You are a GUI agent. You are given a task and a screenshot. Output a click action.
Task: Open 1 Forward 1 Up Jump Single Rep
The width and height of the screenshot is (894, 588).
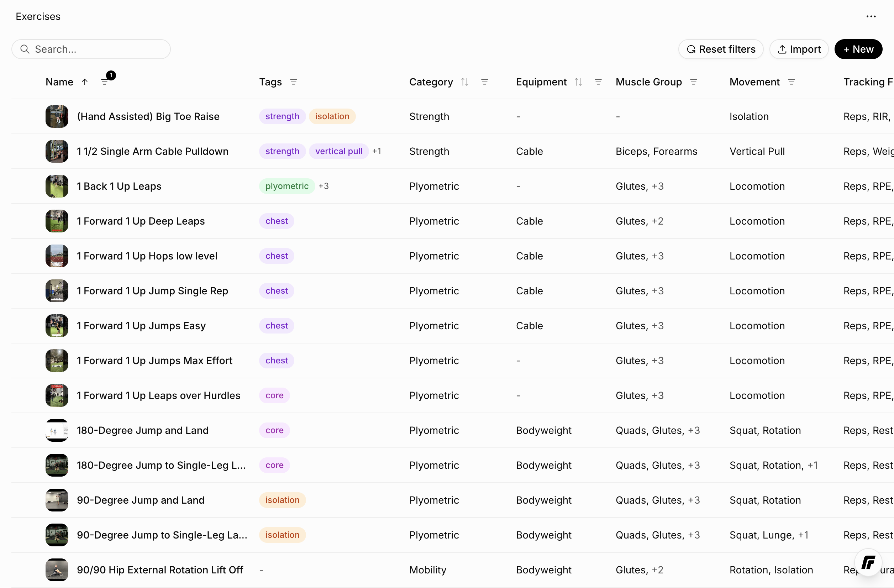(x=152, y=291)
